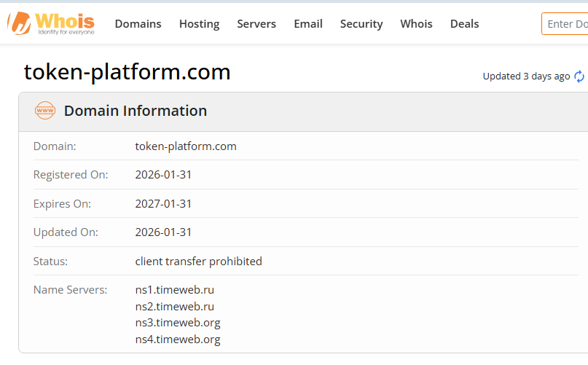The image size is (588, 365).
Task: Open the Security menu
Action: [361, 24]
